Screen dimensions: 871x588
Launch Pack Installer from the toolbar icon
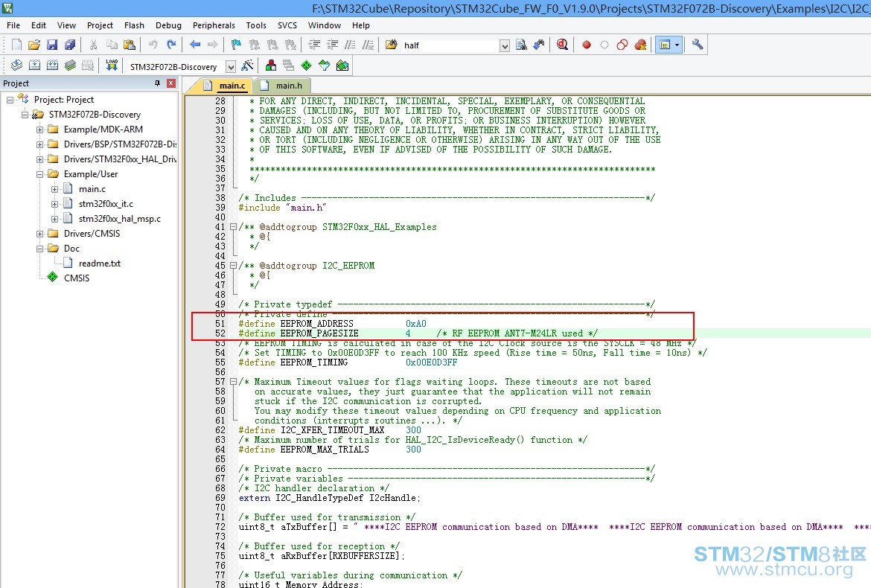point(342,66)
